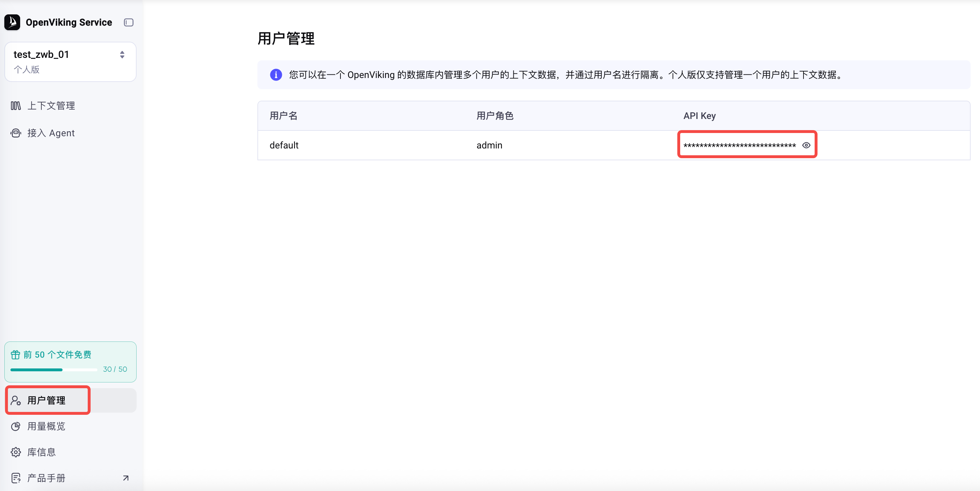This screenshot has width=980, height=491.
Task: Click the API Key column header
Action: (x=699, y=116)
